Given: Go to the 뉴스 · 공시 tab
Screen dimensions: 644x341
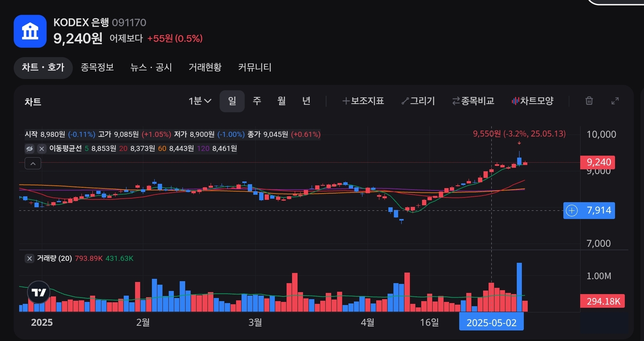Looking at the screenshot, I should coord(151,67).
